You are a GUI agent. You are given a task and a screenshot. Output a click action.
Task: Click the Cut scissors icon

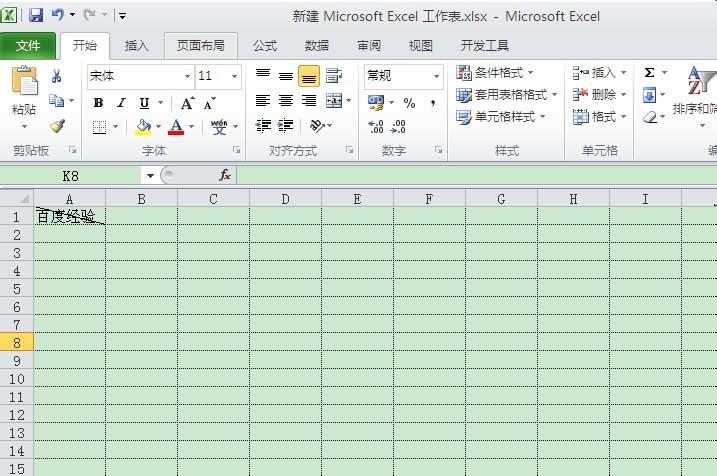(x=56, y=76)
